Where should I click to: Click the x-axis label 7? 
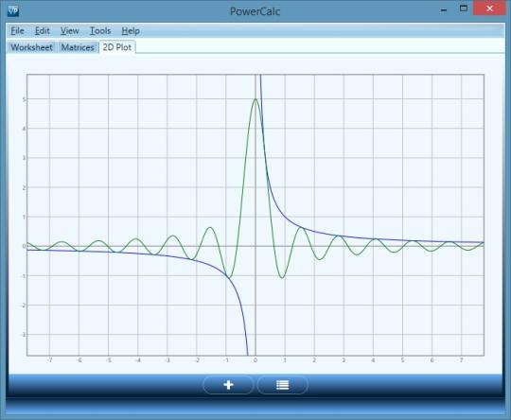click(462, 360)
